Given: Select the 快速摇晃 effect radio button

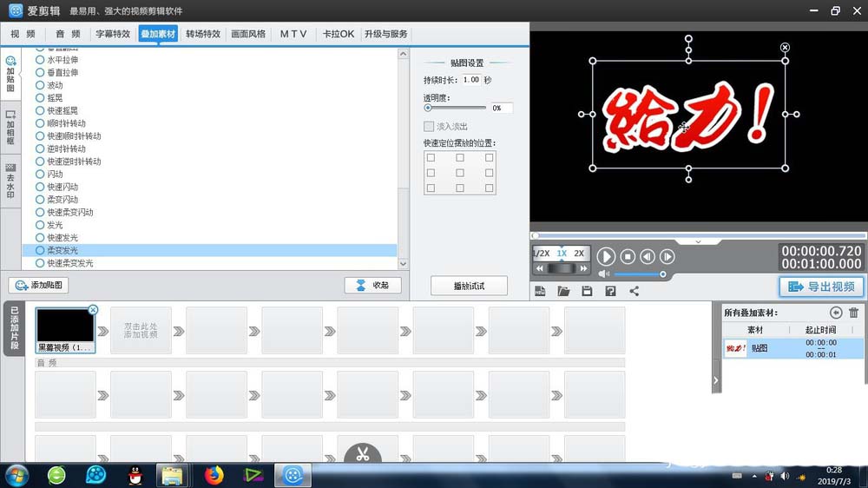Looking at the screenshot, I should [x=40, y=111].
